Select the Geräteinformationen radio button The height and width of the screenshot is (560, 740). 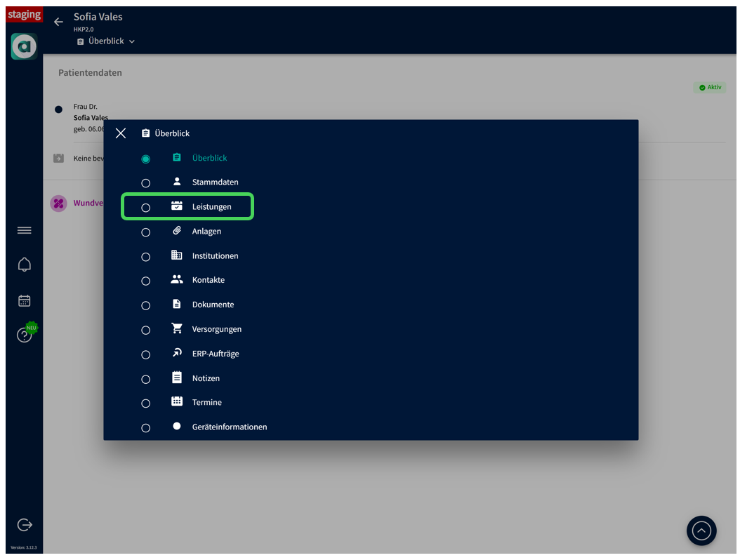tap(146, 428)
